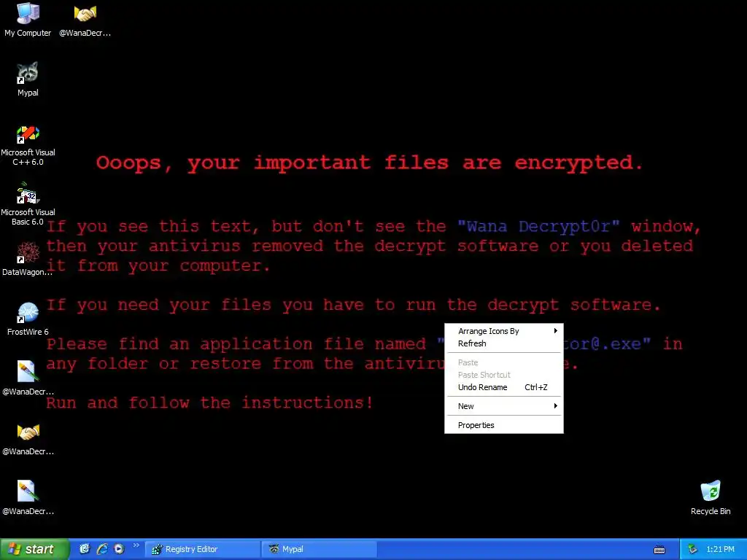Image resolution: width=747 pixels, height=560 pixels.
Task: Launch Windows Media Player from quick launch
Action: click(119, 549)
